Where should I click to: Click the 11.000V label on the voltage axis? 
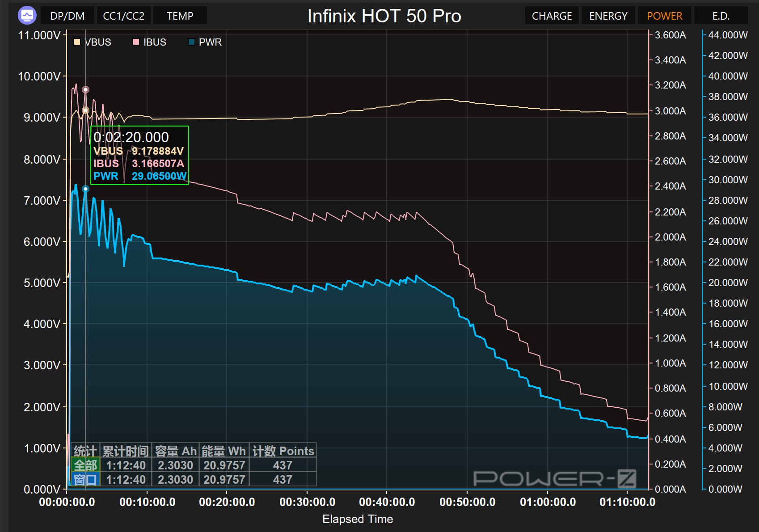coord(39,35)
